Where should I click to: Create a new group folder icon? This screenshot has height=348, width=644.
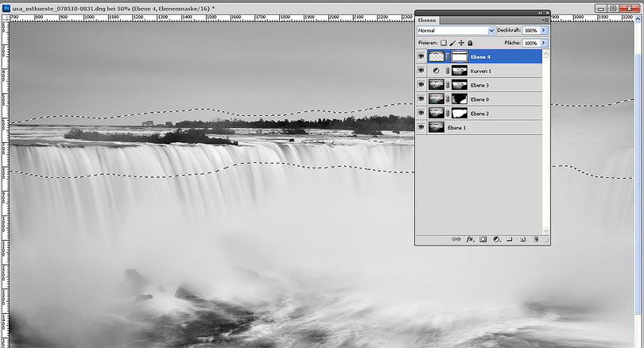point(510,239)
